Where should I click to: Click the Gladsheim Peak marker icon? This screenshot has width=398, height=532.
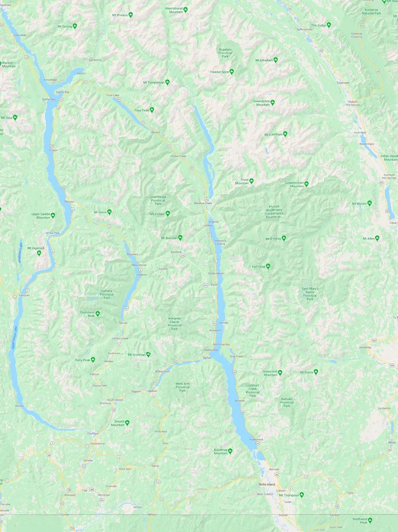98,314
